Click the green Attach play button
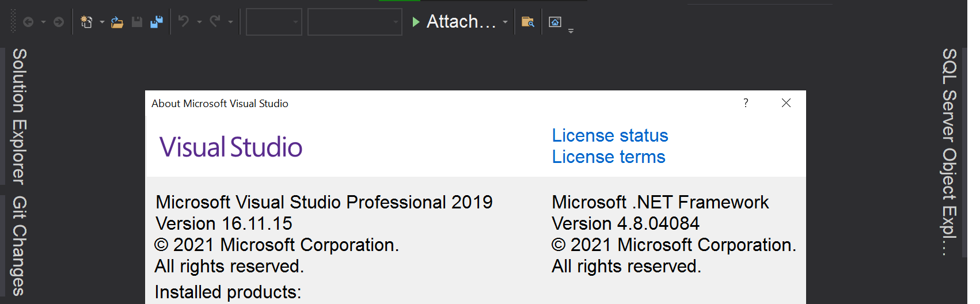Viewport: 980px width, 304px height. click(416, 22)
